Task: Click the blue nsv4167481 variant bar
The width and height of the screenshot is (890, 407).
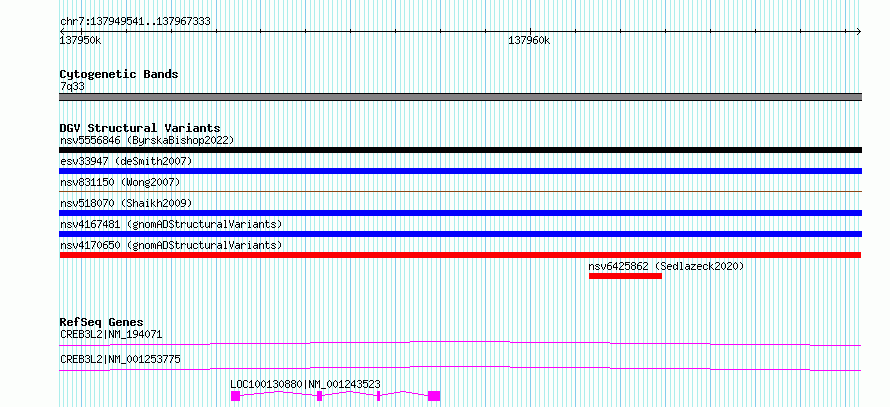Action: (x=460, y=234)
